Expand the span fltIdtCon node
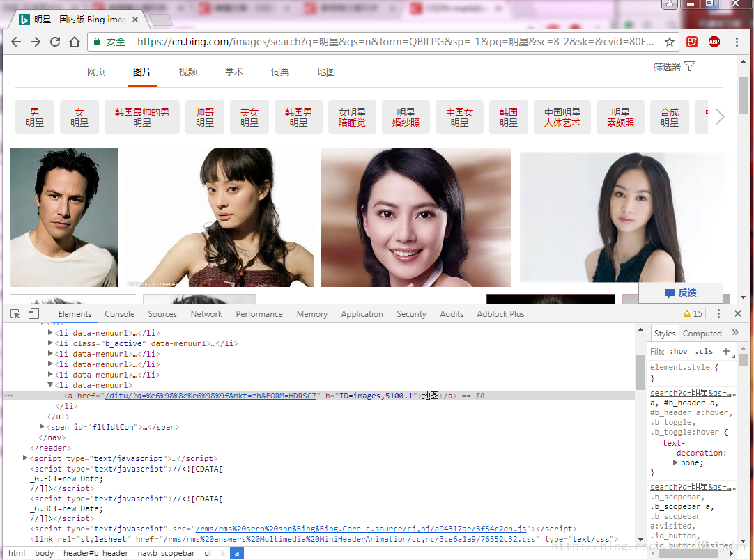Image resolution: width=754 pixels, height=560 pixels. [x=42, y=427]
